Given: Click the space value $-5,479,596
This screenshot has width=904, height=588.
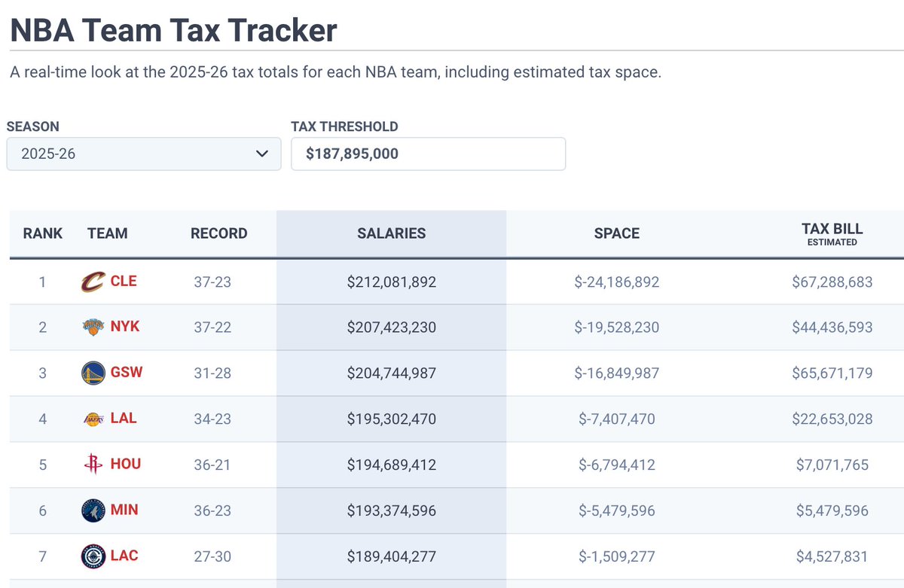Looking at the screenshot, I should click(617, 510).
